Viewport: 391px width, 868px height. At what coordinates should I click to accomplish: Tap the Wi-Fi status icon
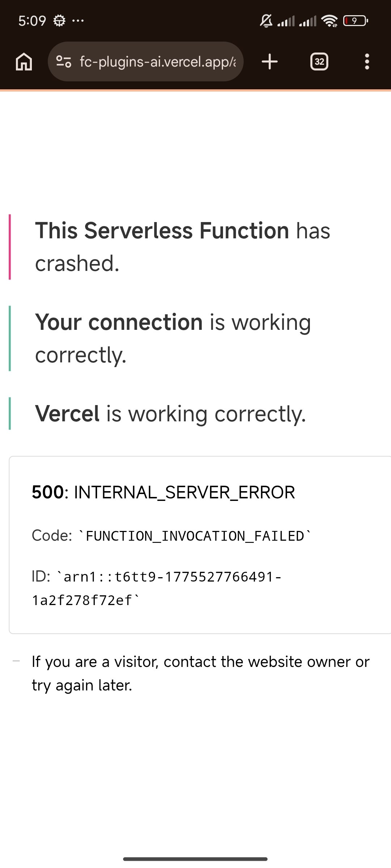329,21
